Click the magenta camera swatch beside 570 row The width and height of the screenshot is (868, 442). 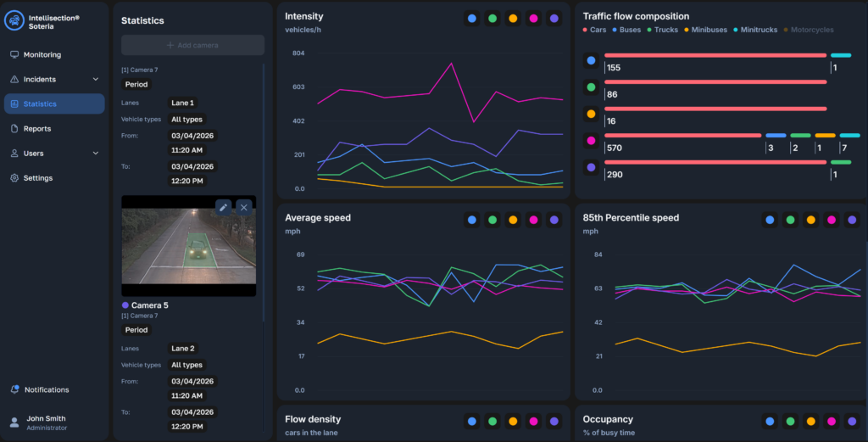click(x=591, y=141)
